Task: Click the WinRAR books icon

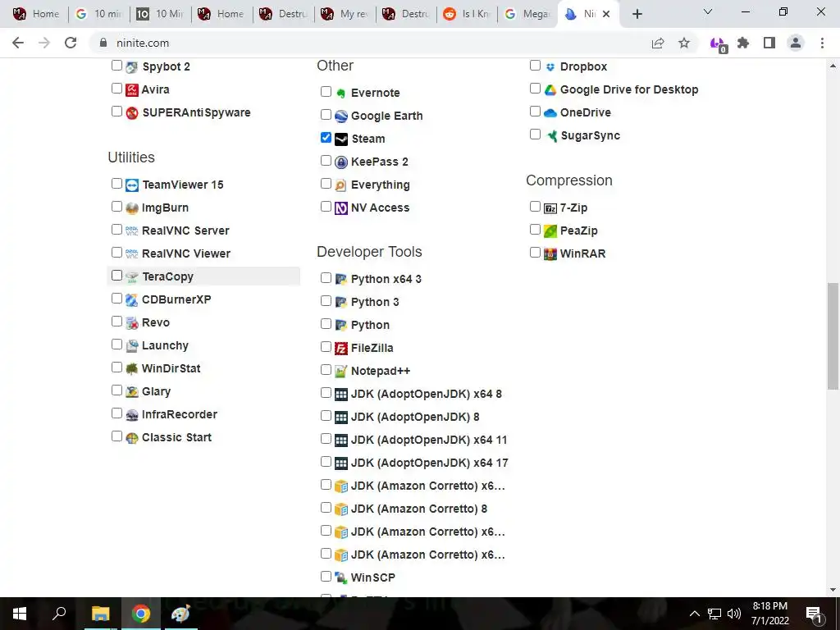Action: pyautogui.click(x=550, y=254)
